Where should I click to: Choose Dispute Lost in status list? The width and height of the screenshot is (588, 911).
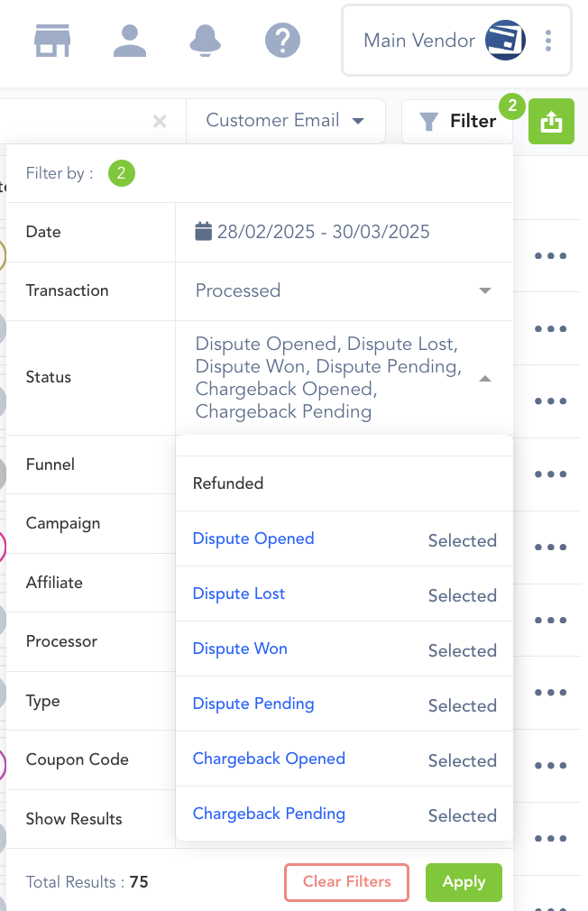point(239,594)
